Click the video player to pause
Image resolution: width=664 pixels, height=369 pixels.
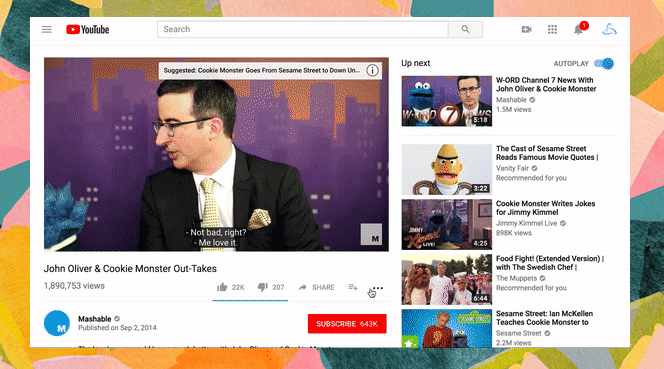tap(216, 154)
